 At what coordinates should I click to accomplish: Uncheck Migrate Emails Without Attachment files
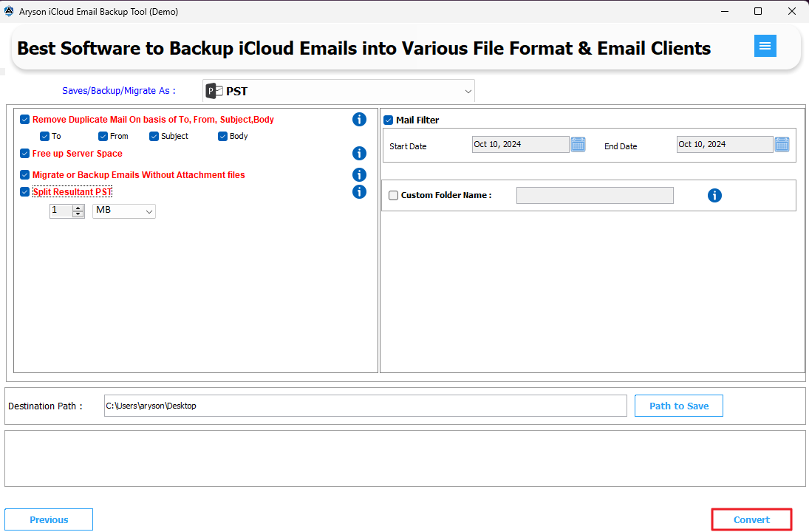point(25,175)
